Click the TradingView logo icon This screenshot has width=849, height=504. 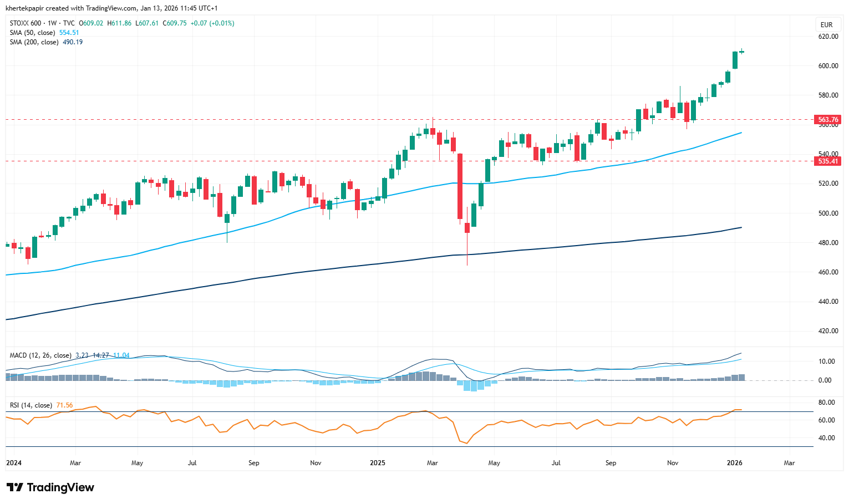pyautogui.click(x=15, y=487)
